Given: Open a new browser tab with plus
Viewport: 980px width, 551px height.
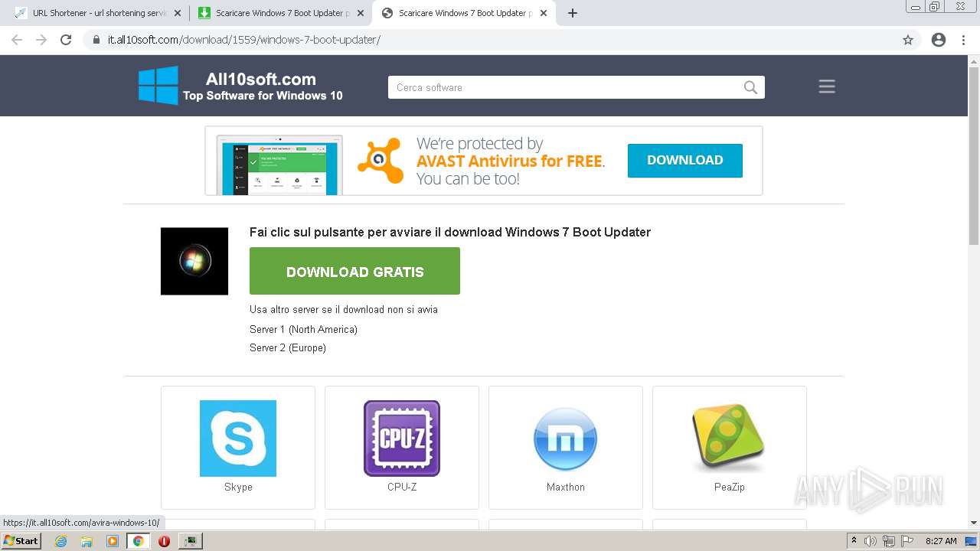Looking at the screenshot, I should point(573,13).
